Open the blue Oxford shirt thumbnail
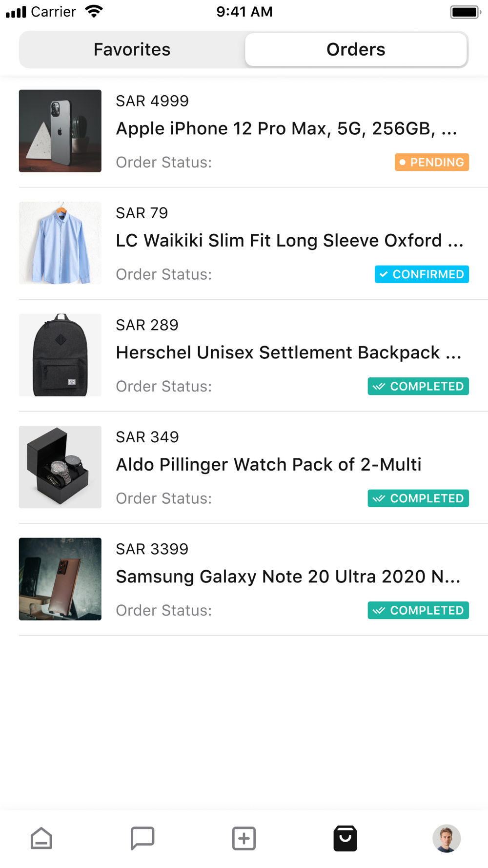488x868 pixels. coord(60,243)
